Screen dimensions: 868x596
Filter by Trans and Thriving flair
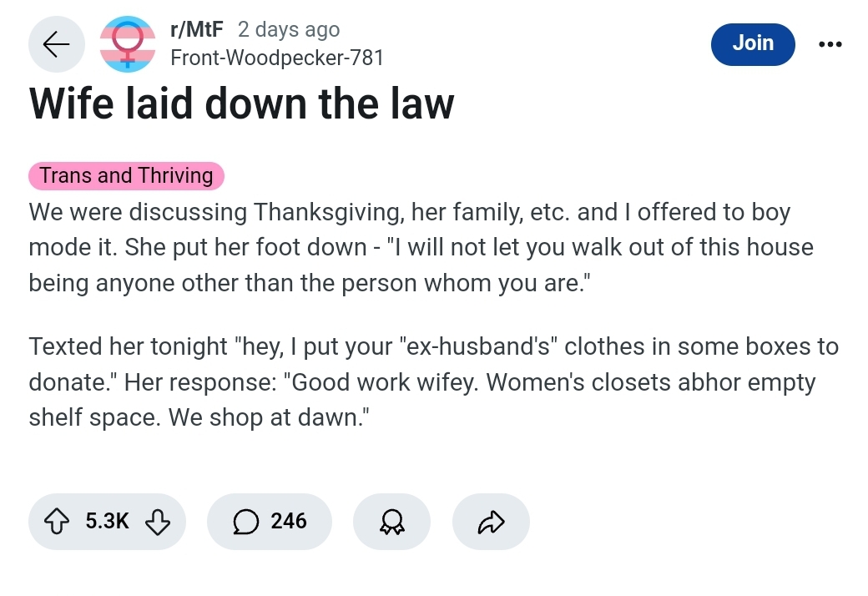(x=126, y=176)
